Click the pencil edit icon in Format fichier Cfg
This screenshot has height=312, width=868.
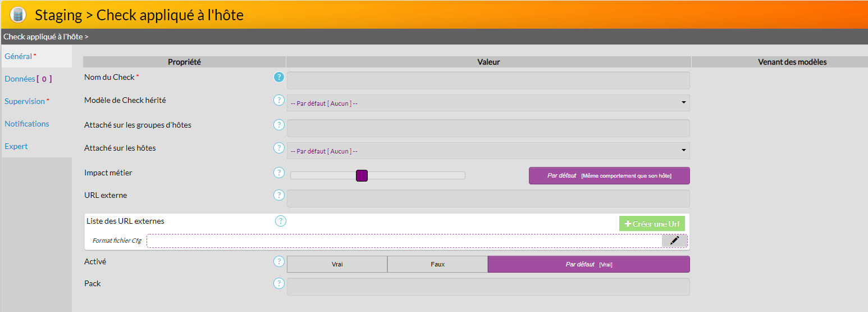(674, 241)
